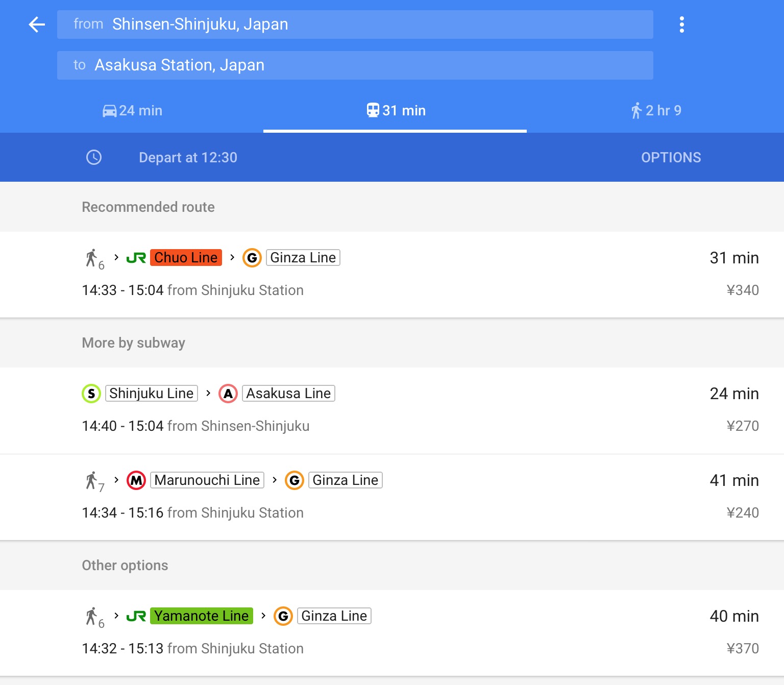Tap the back arrow icon
Screen dimensions: 784x685
click(37, 25)
